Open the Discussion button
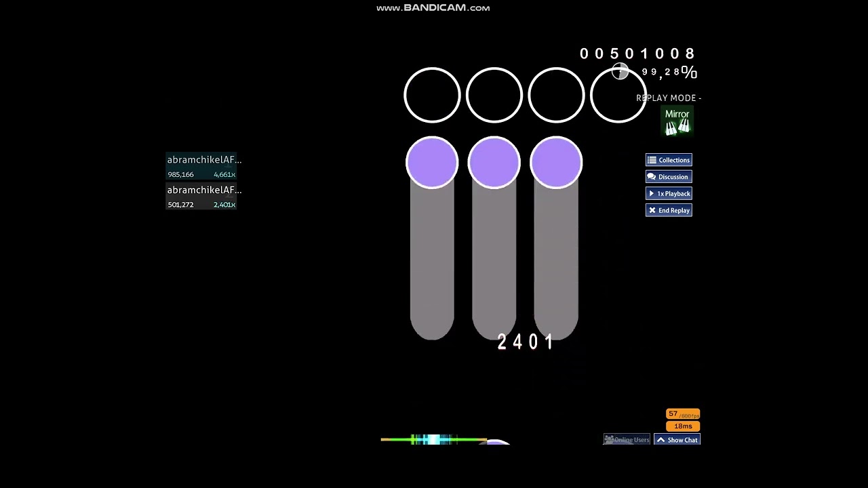The height and width of the screenshot is (488, 868). (669, 177)
